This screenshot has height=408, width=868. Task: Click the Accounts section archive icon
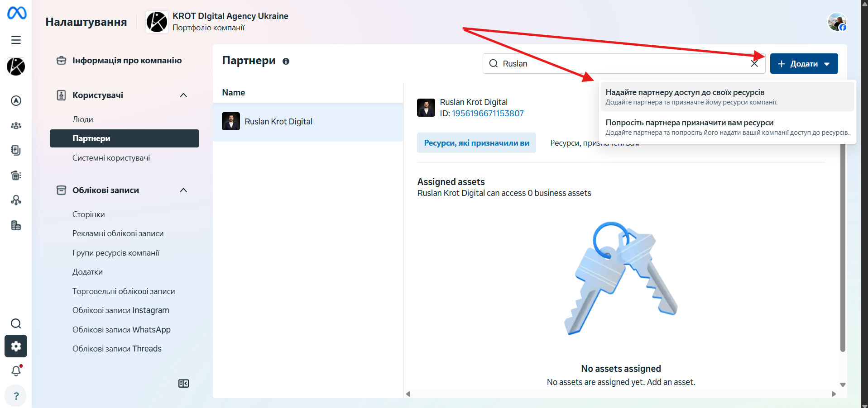tap(61, 190)
